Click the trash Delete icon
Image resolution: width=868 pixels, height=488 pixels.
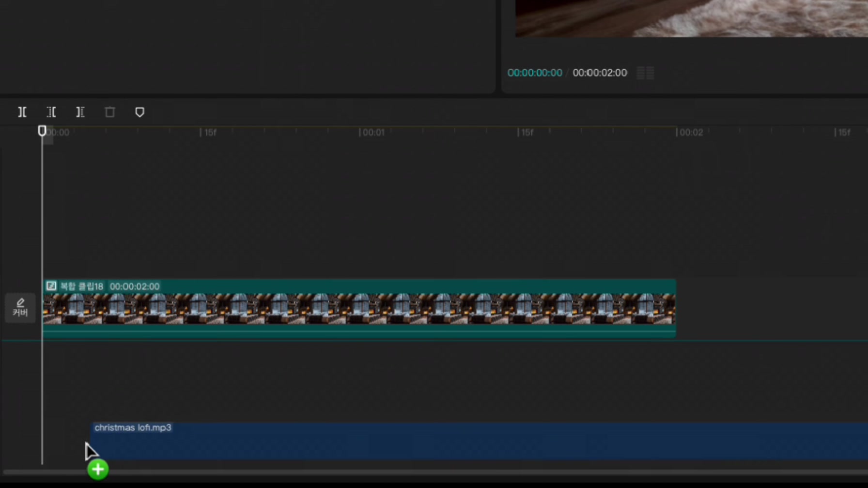(110, 112)
